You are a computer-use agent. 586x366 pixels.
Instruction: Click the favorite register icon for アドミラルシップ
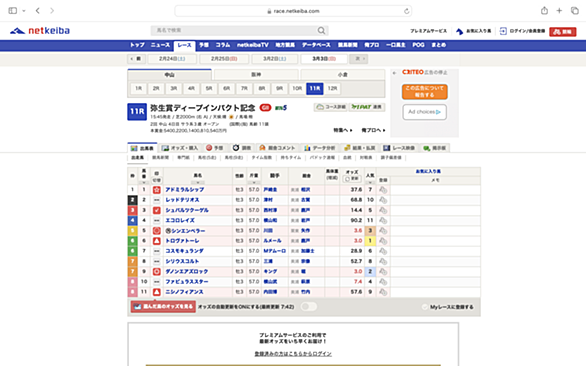coord(383,190)
